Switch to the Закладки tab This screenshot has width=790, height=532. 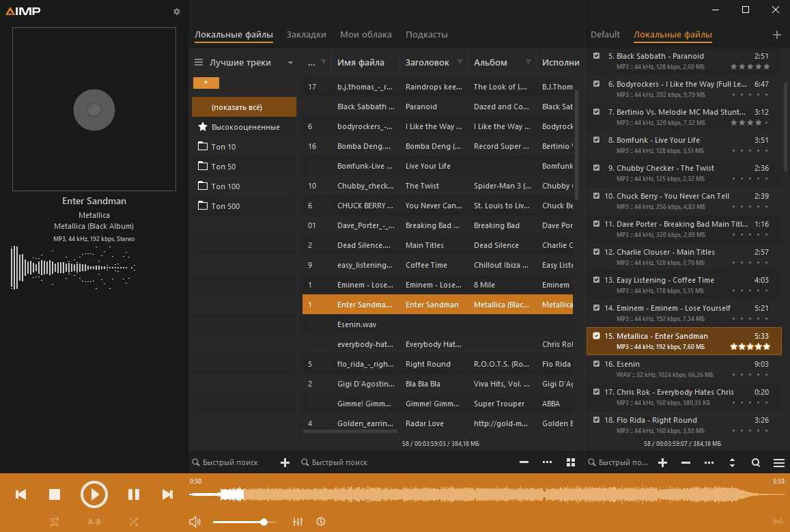pyautogui.click(x=307, y=35)
